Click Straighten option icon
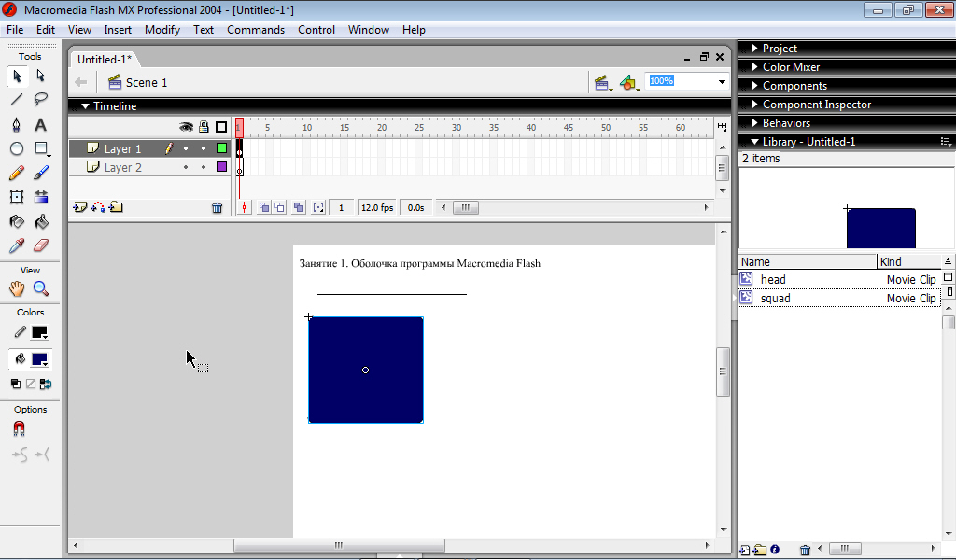The image size is (956, 560). 42,455
